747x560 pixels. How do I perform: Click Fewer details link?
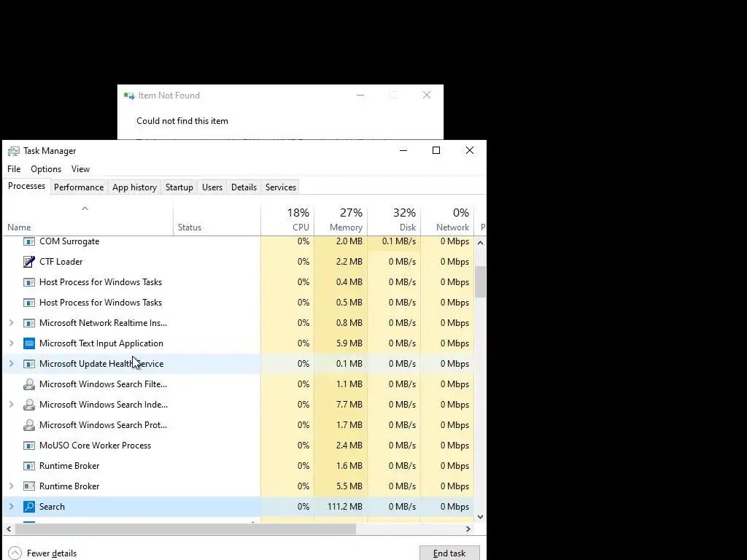tap(52, 553)
